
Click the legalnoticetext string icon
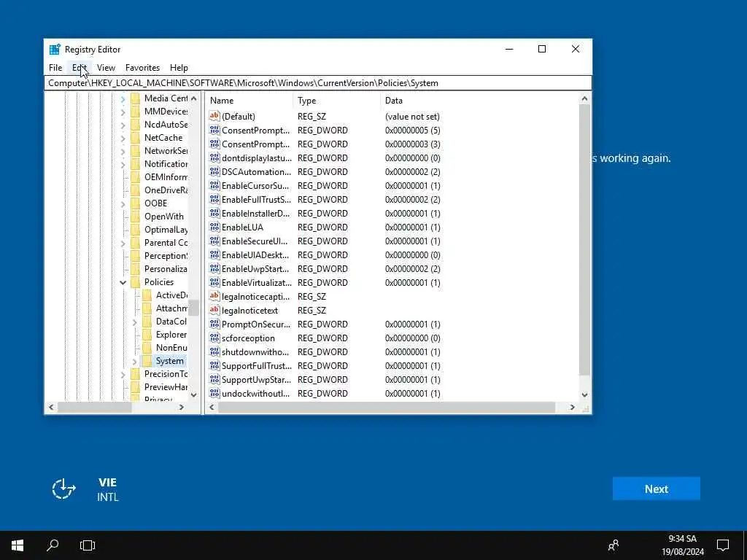point(214,310)
